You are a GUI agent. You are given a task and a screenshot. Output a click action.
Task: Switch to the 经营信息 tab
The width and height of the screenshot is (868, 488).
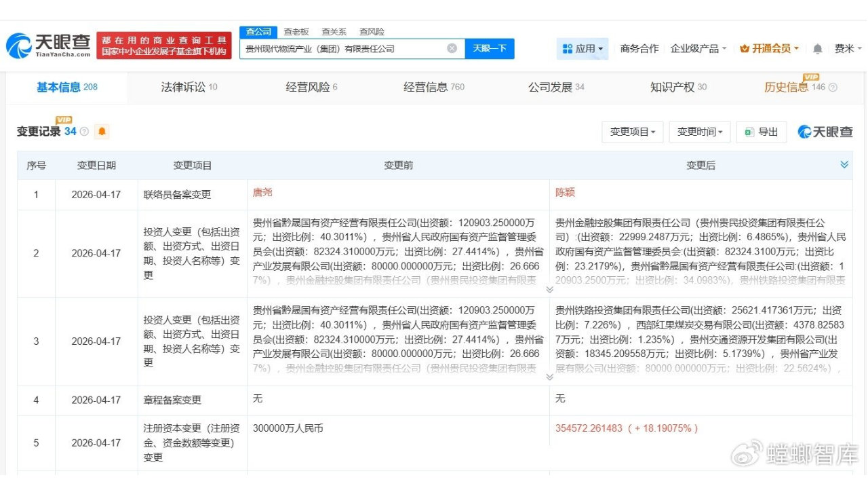click(434, 88)
